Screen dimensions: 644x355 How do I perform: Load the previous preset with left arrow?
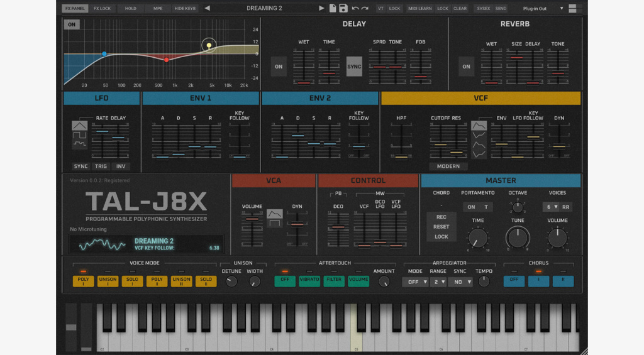pos(208,8)
